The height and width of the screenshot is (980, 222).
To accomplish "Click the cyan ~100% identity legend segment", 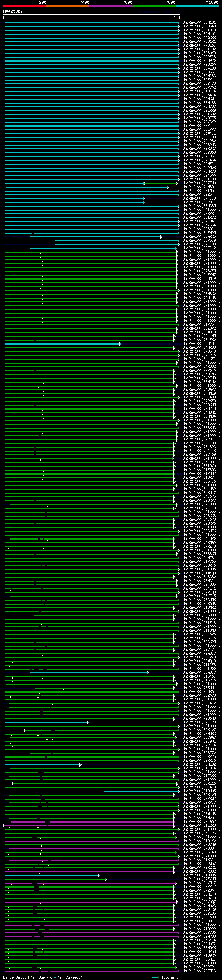I will 197,6.
